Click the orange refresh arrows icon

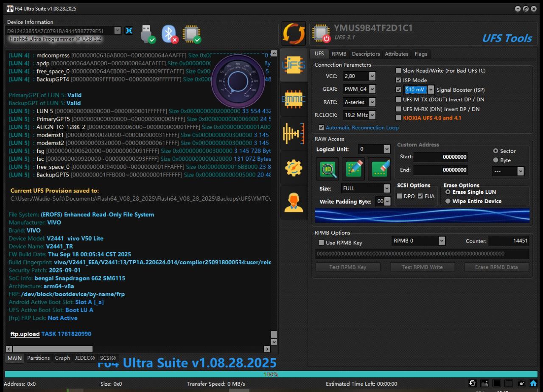coord(294,34)
